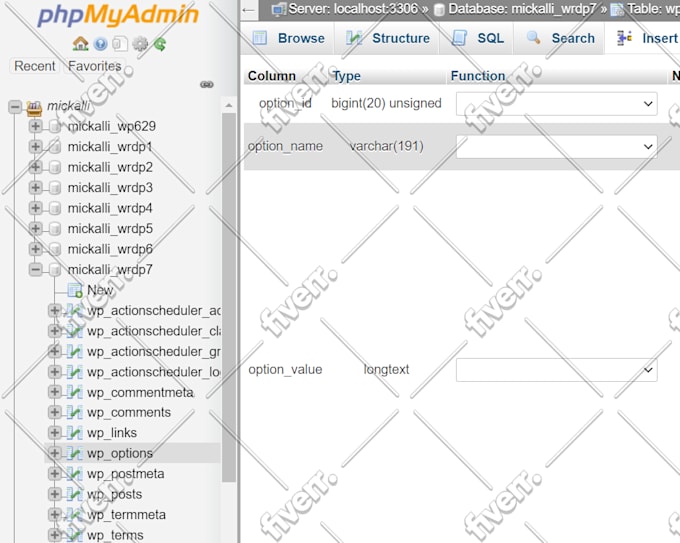Viewport: 680px width, 543px height.
Task: Open the wp_termmeta table
Action: click(126, 515)
